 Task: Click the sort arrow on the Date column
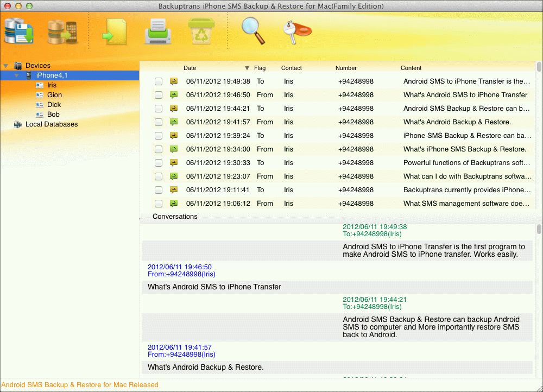(247, 68)
